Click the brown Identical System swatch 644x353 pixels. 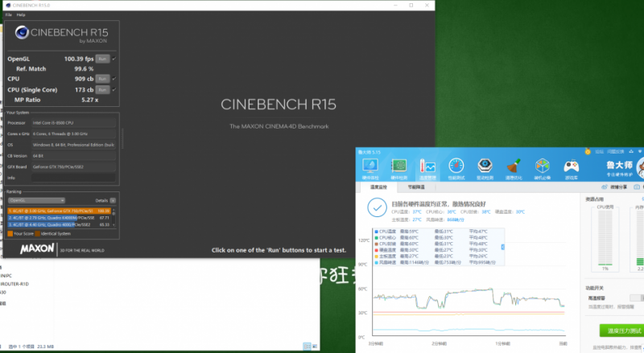click(37, 233)
